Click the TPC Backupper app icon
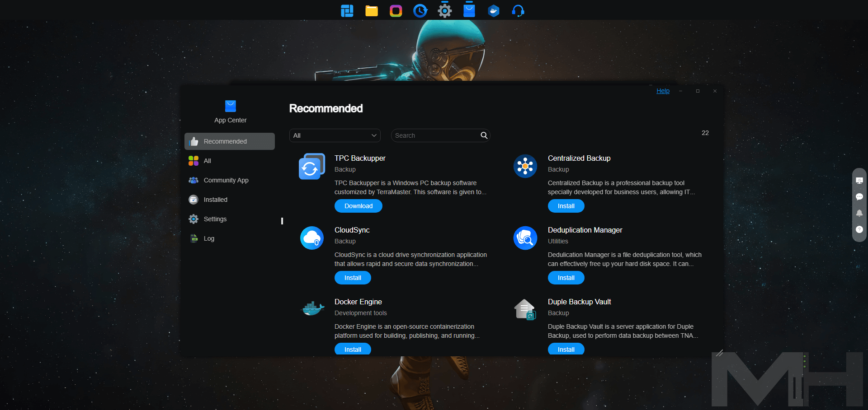 [x=312, y=166]
